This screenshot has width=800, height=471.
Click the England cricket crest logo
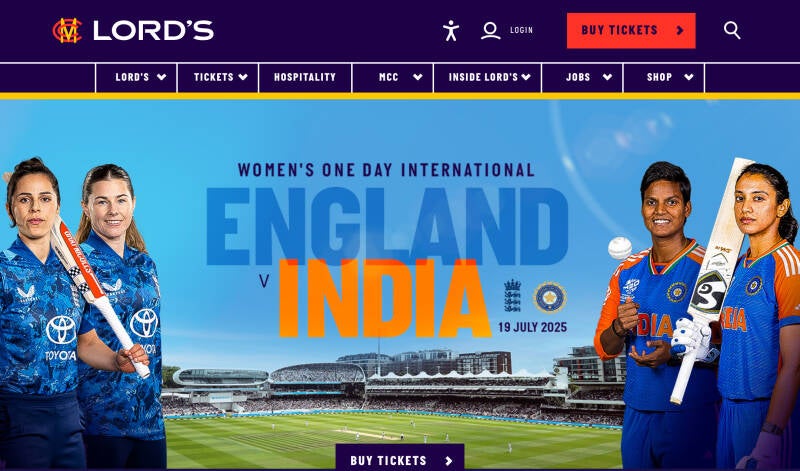(x=512, y=295)
